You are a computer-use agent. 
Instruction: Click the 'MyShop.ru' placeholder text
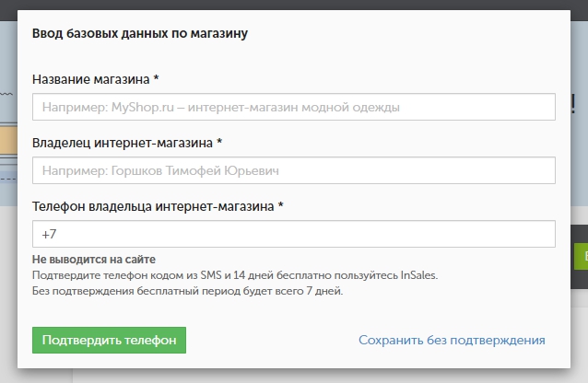143,108
